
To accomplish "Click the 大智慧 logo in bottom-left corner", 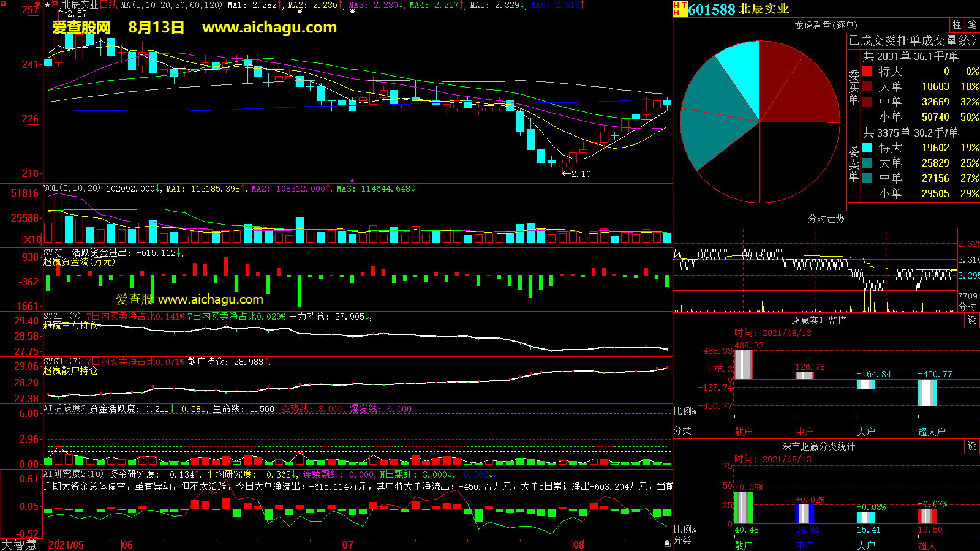I will pos(19,545).
